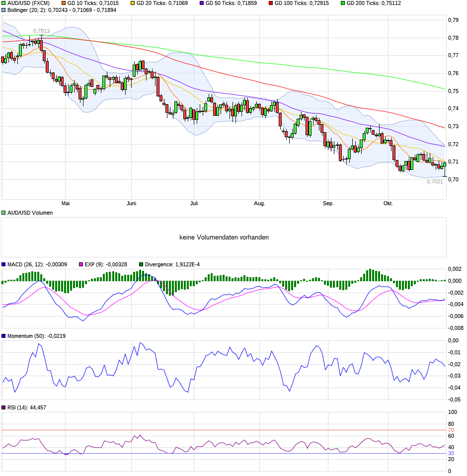Click the AUD/USD Volumen legend swatch
The width and height of the screenshot is (467, 476).
(3, 213)
